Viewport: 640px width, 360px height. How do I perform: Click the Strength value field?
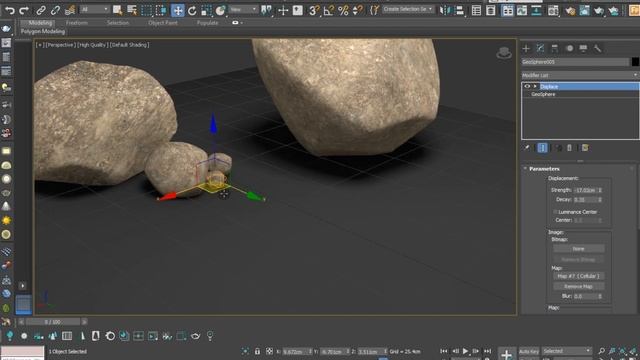coord(585,190)
